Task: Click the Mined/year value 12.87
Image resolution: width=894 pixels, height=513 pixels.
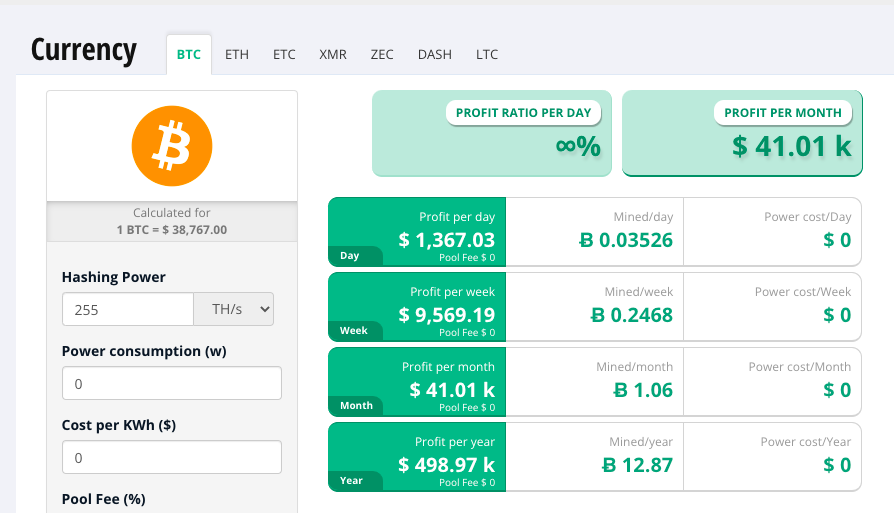Action: (637, 465)
